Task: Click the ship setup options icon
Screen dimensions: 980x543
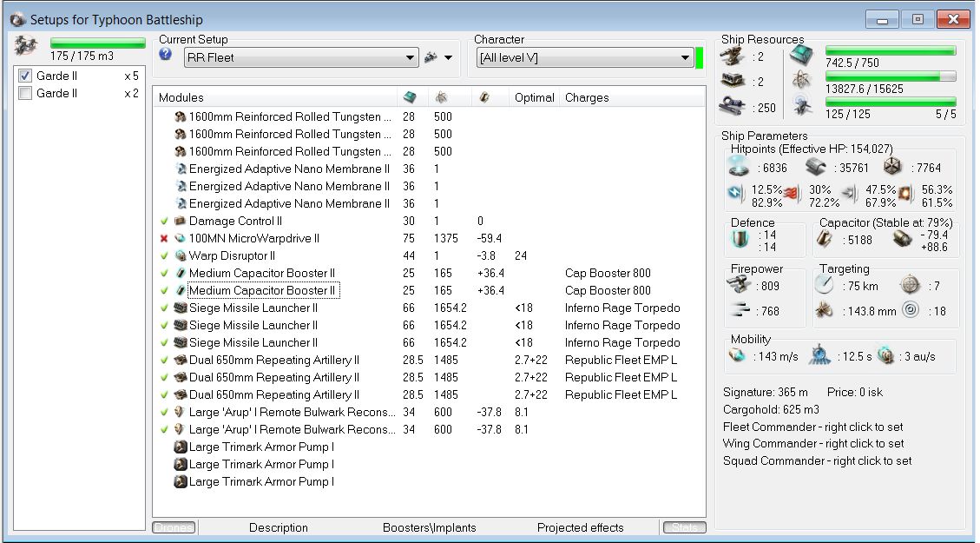Action: point(431,57)
